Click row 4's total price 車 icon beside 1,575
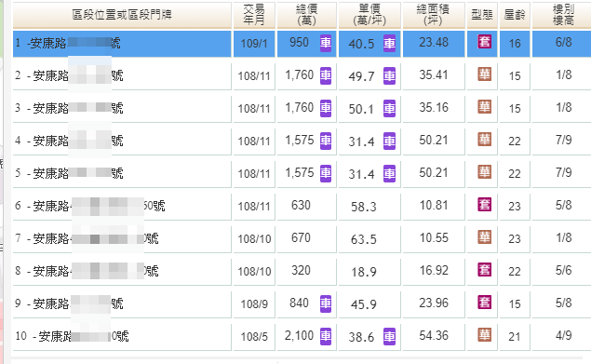Image resolution: width=591 pixels, height=364 pixels. pyautogui.click(x=326, y=142)
